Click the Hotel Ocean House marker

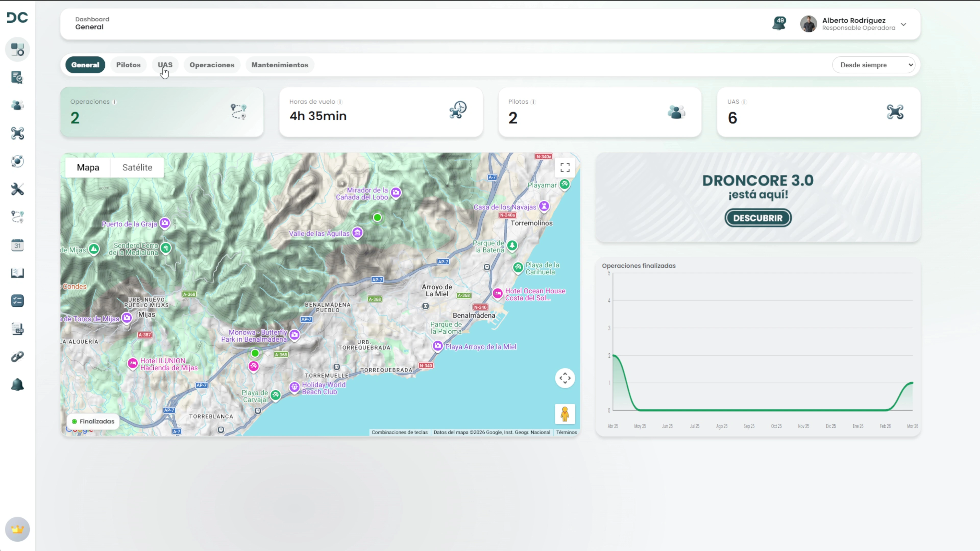498,294
